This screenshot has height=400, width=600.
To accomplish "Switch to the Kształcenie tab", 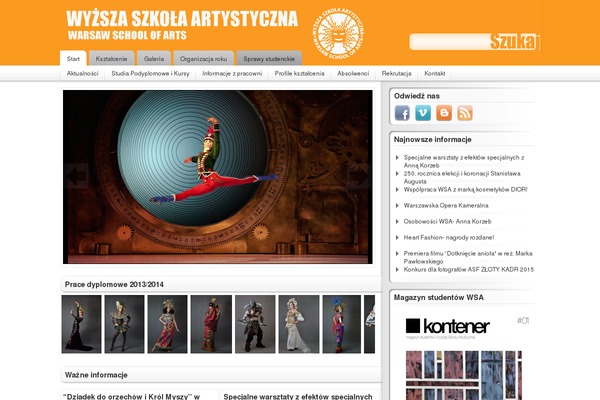I will click(x=111, y=59).
